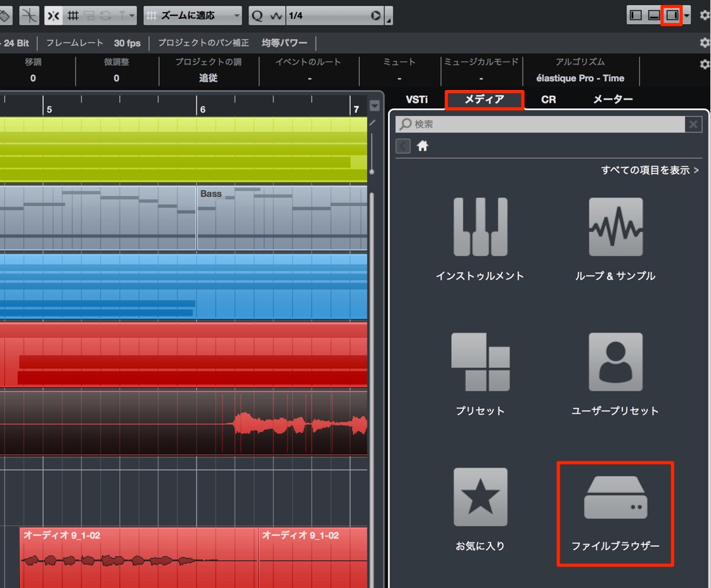This screenshot has height=588, width=711.
Task: Toggle the snap on/off button
Action: (x=53, y=16)
